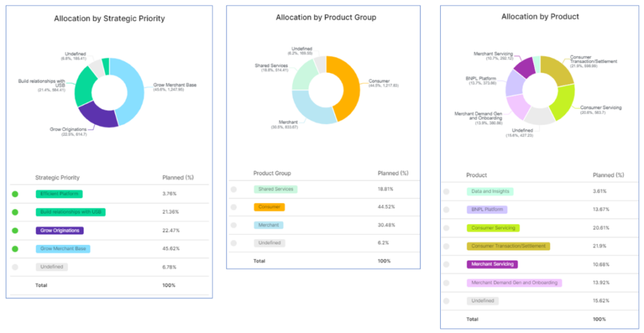This screenshot has width=644, height=333.
Task: Click the Allocation by Product chart title
Action: (x=540, y=17)
